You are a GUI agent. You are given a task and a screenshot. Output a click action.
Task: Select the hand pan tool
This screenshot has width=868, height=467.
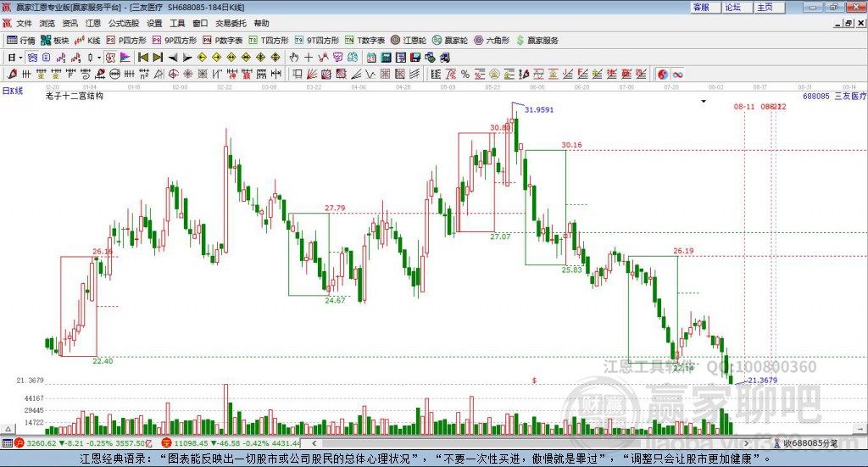(x=294, y=58)
